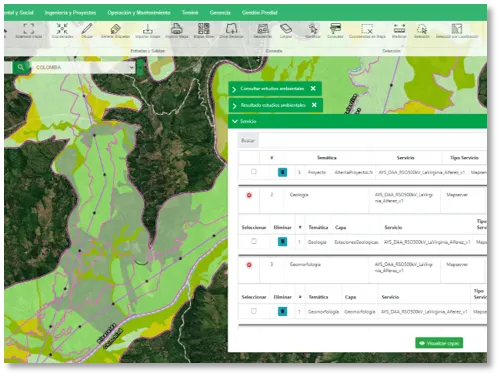This screenshot has width=500, height=376.
Task: Tick the checkbox for EstacionesGeologicas layer
Action: coord(254,241)
